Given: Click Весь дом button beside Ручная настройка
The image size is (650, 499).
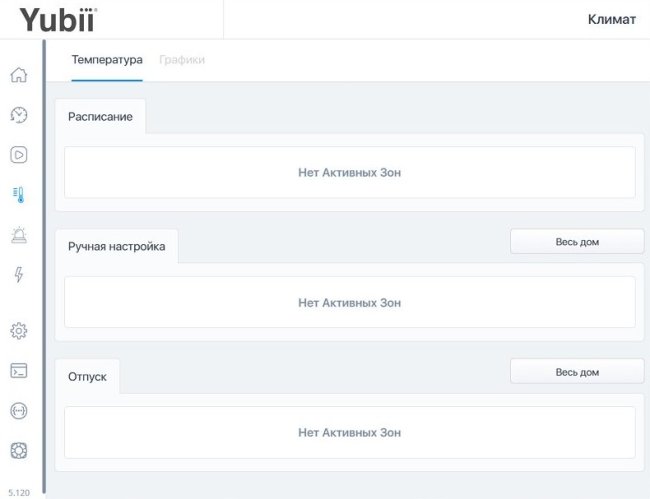Looking at the screenshot, I should click(577, 242).
